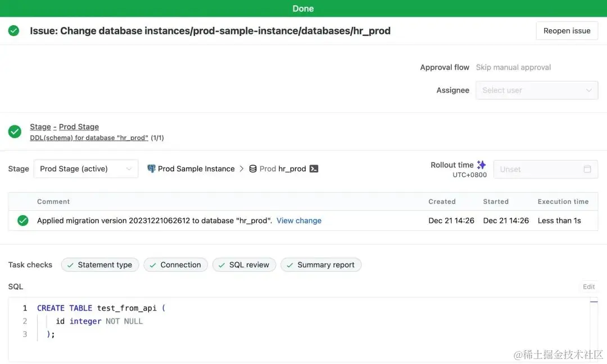This screenshot has width=607, height=364.
Task: Click the calendar icon in Rollout time field
Action: coord(587,169)
